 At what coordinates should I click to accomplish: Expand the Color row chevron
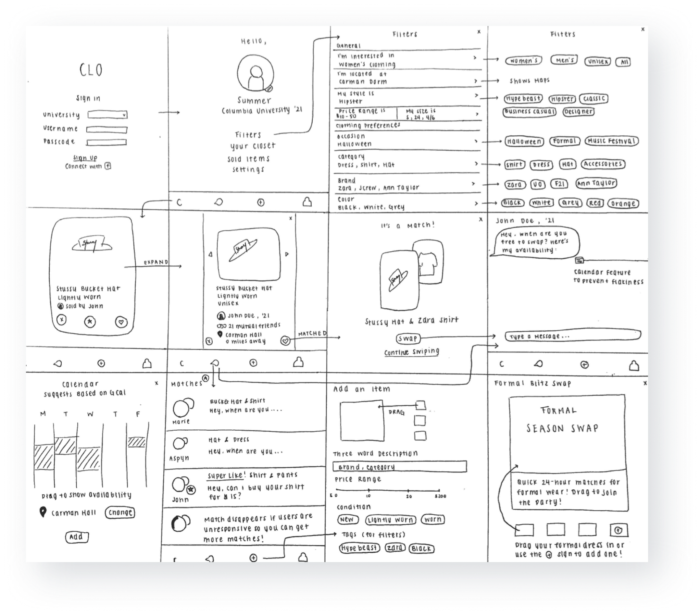476,204
